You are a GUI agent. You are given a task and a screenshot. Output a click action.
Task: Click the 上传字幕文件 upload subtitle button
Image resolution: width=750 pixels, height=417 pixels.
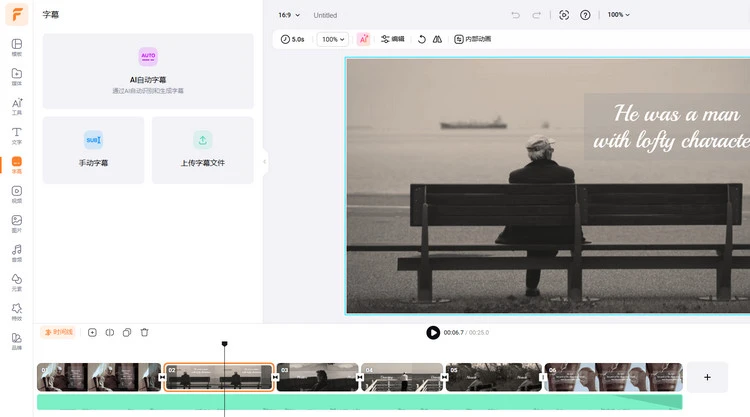[202, 149]
